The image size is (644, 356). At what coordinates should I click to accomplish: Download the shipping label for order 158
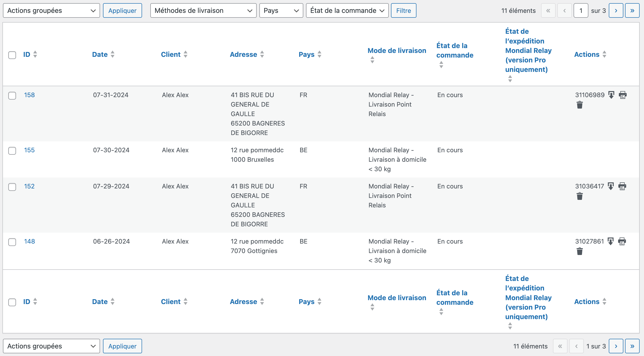611,95
